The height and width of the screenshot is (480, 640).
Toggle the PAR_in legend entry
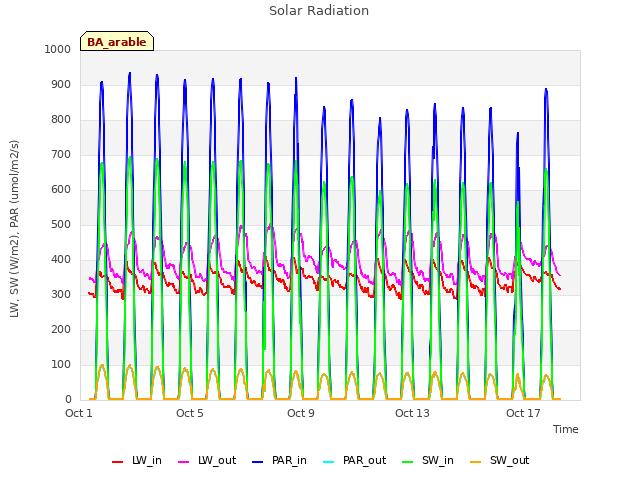pos(280,460)
